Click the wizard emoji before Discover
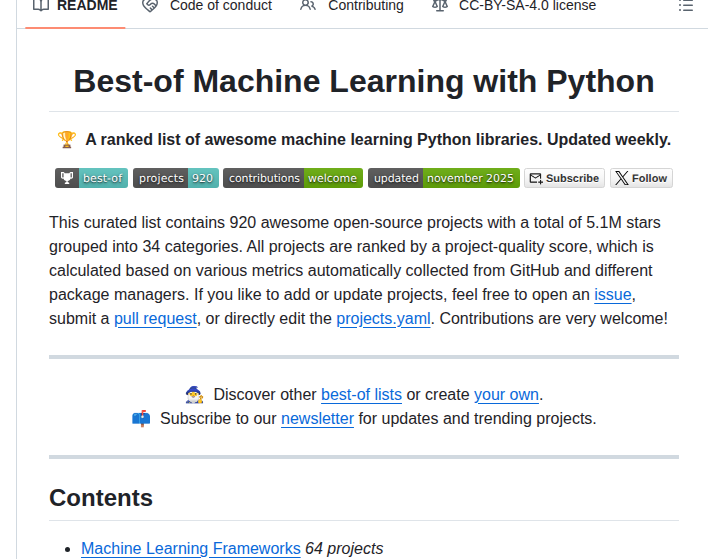This screenshot has height=559, width=708. [194, 395]
